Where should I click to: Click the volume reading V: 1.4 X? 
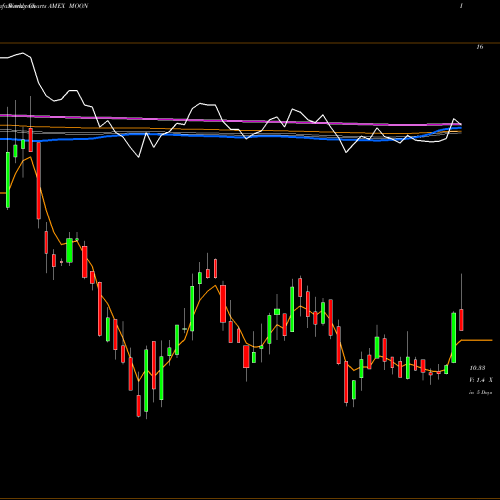pyautogui.click(x=480, y=380)
